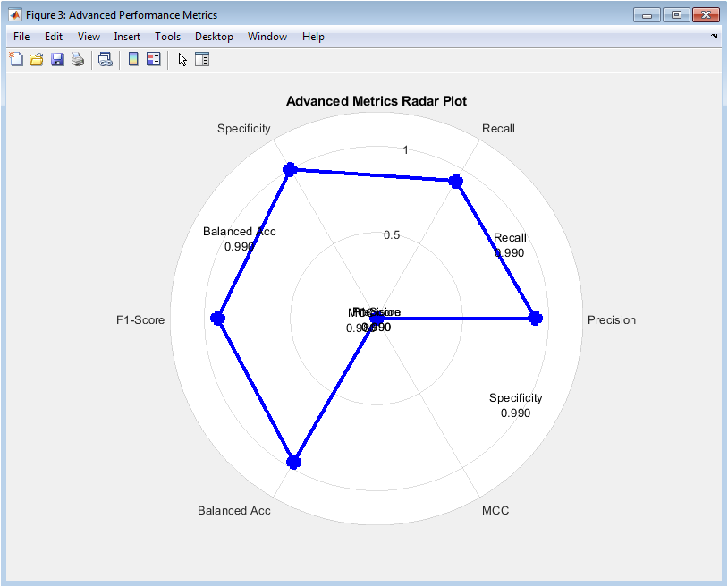Click the New Figure toolbar icon

point(15,60)
